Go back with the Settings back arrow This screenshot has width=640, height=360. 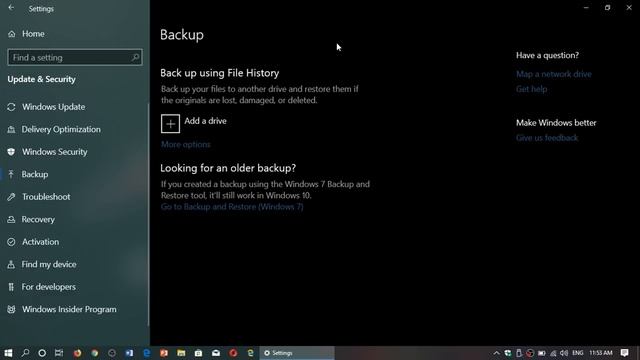click(11, 8)
